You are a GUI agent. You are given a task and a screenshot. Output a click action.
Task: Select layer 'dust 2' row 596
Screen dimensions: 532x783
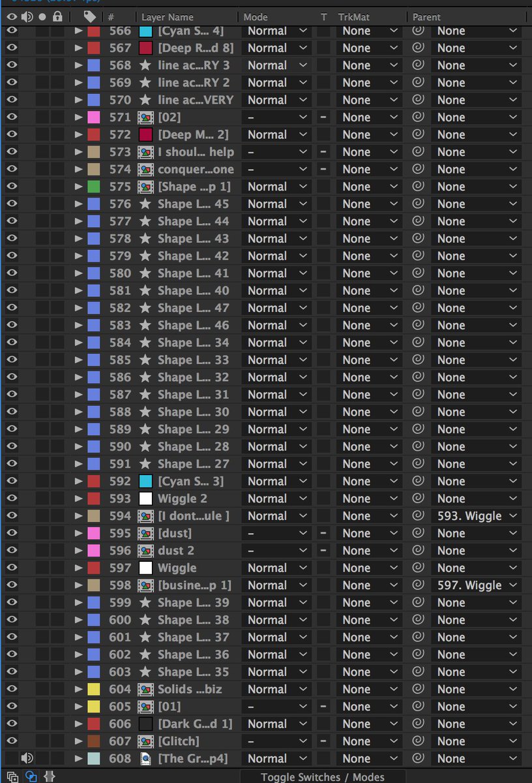tap(176, 551)
